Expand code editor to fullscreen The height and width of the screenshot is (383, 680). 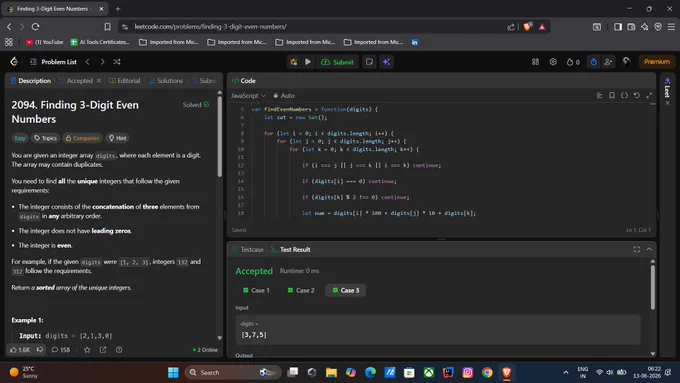649,95
